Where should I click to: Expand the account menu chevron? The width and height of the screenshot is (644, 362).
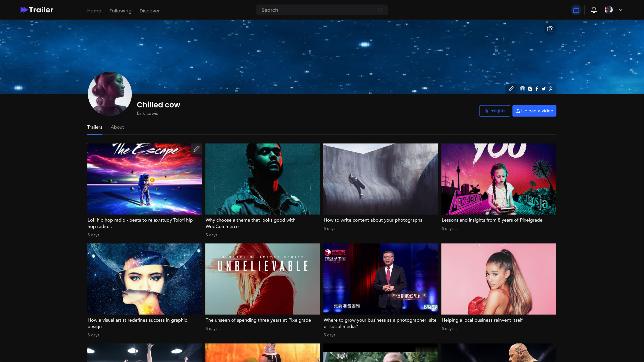point(621,10)
